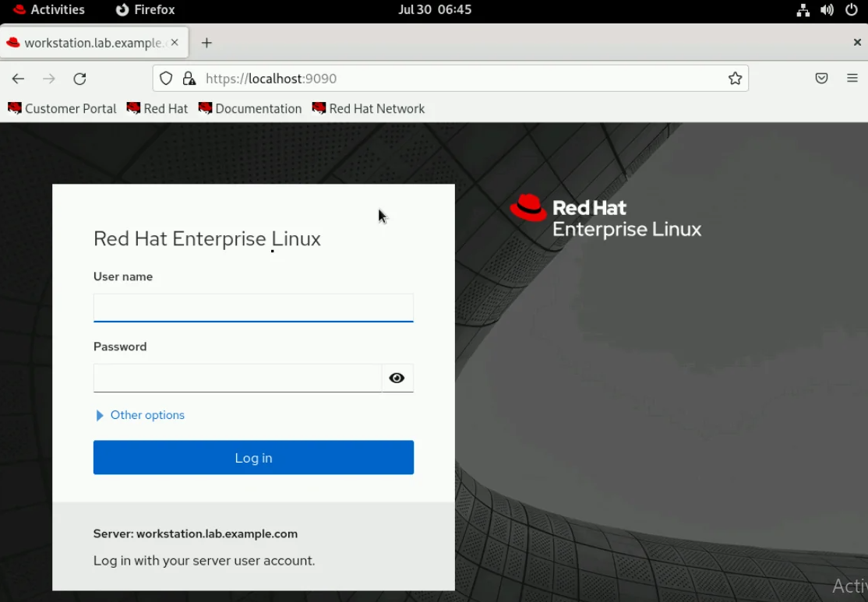The width and height of the screenshot is (868, 602).
Task: Click the User name input field
Action: [x=253, y=307]
